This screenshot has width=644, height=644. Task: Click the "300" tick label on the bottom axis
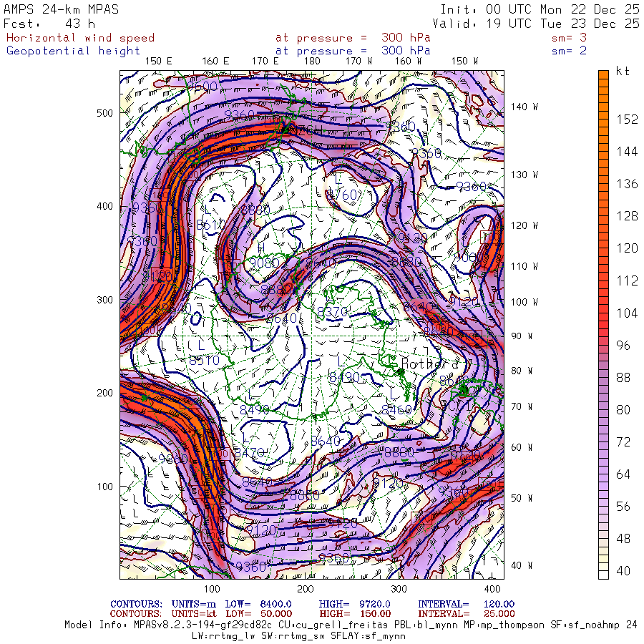point(399,590)
